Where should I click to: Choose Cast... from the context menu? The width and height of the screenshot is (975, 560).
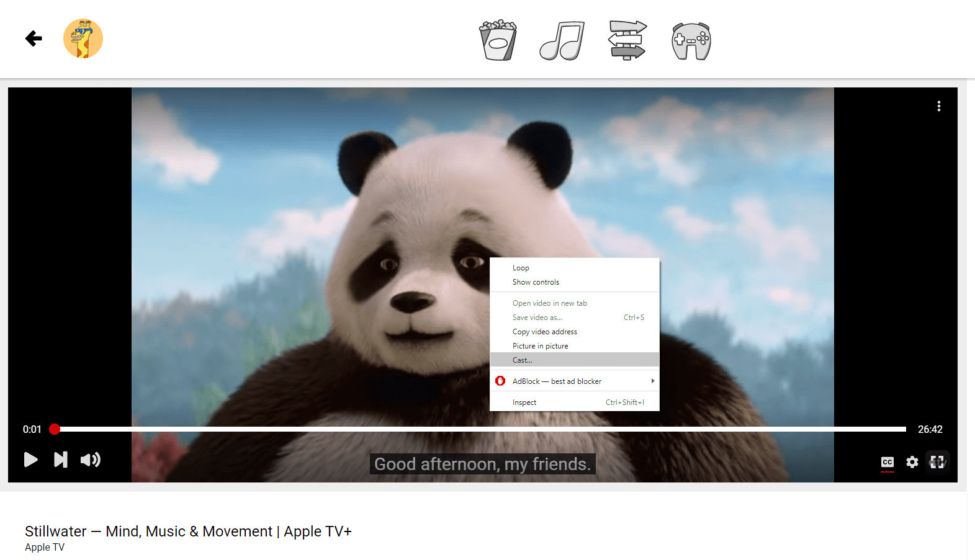(575, 360)
